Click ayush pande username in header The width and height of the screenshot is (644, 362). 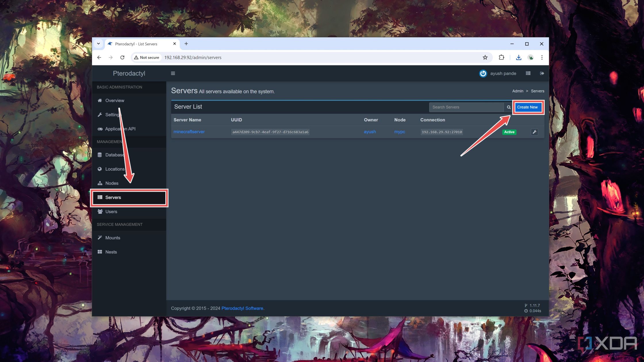(503, 74)
